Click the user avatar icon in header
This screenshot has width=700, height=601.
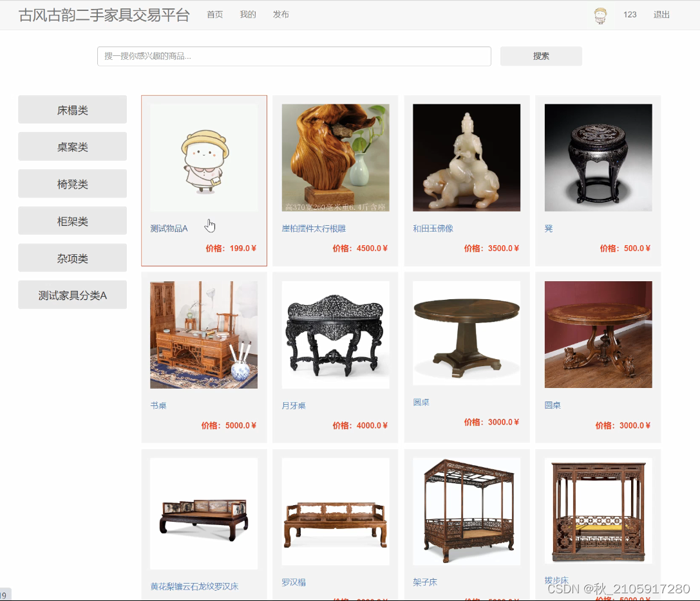tap(600, 15)
